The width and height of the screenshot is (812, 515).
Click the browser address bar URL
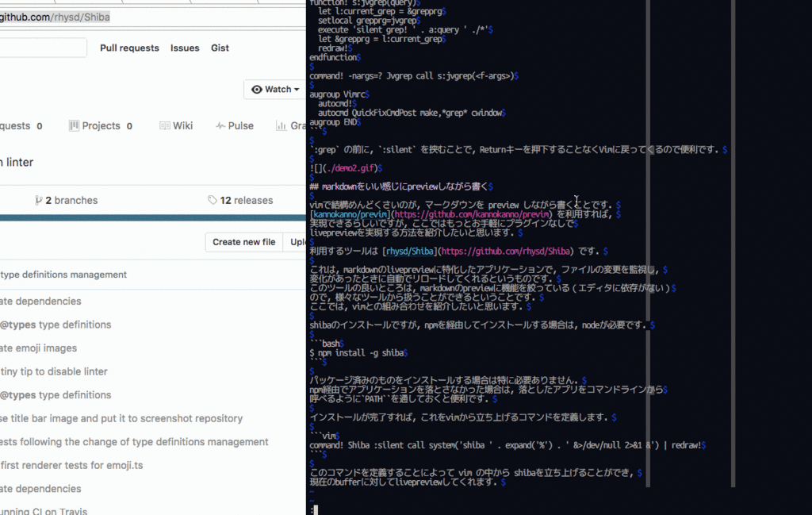[55, 17]
